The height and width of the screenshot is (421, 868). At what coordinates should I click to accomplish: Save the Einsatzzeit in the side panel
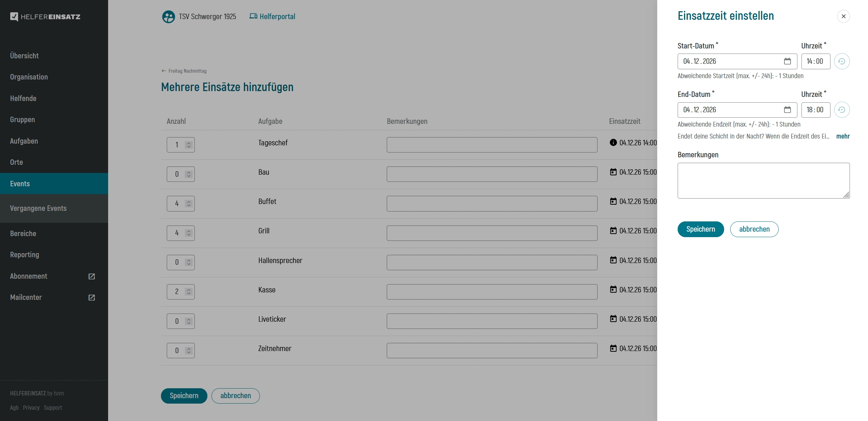[x=700, y=229]
